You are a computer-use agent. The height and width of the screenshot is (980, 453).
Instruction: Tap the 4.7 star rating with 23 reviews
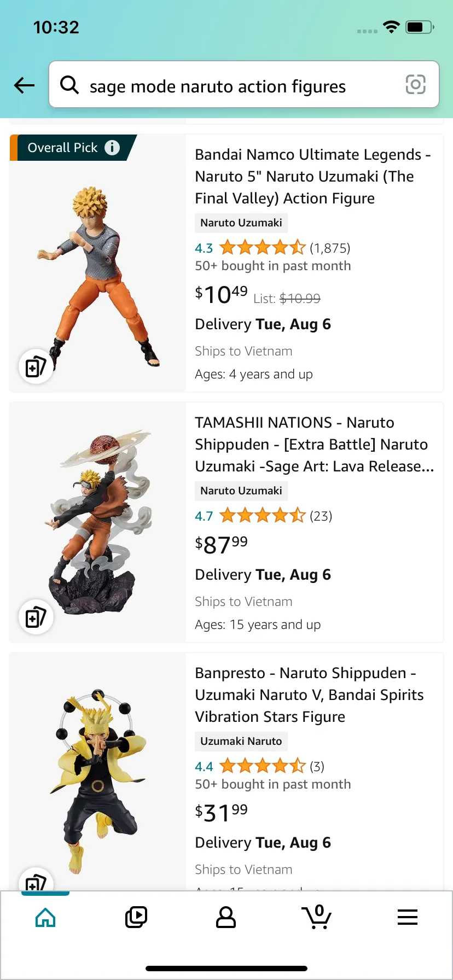tap(262, 516)
